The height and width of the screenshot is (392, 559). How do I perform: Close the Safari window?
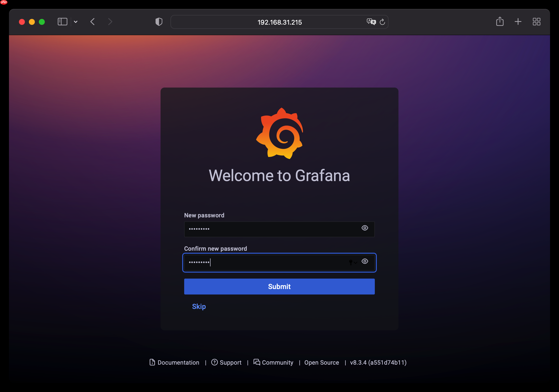coord(22,22)
